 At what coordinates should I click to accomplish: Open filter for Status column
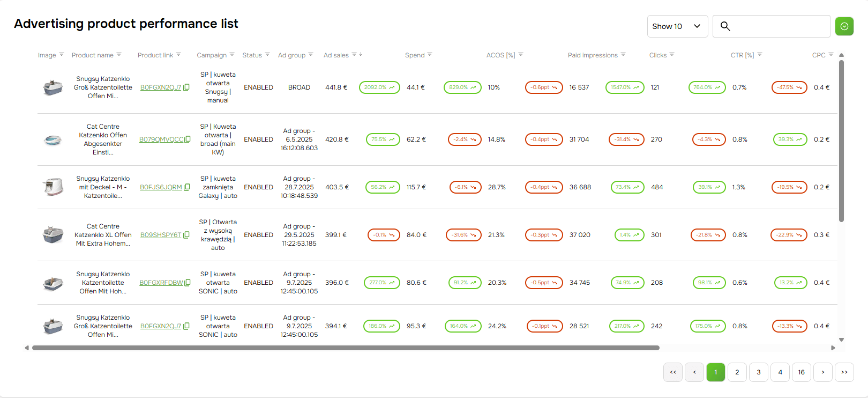pos(267,55)
